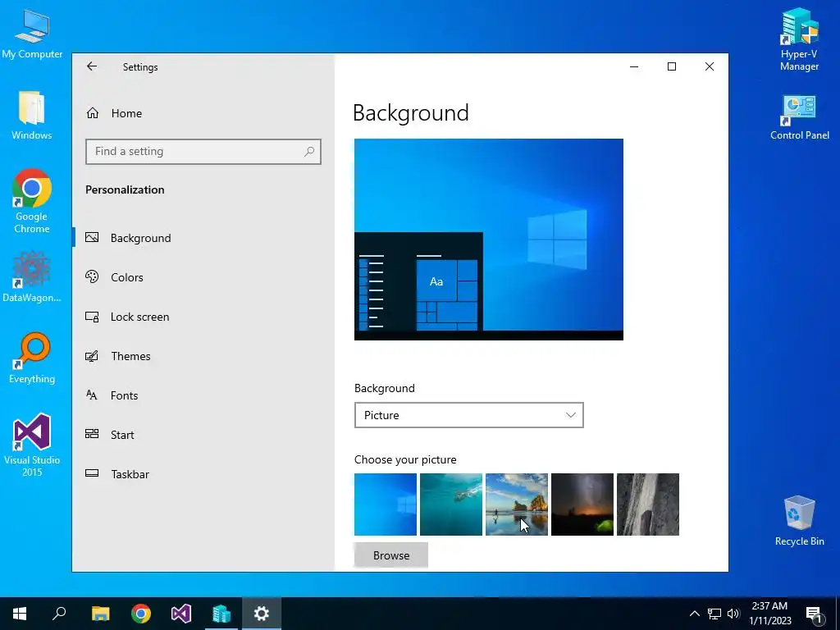840x630 pixels.
Task: Click the Windows folder desktop icon
Action: click(32, 115)
